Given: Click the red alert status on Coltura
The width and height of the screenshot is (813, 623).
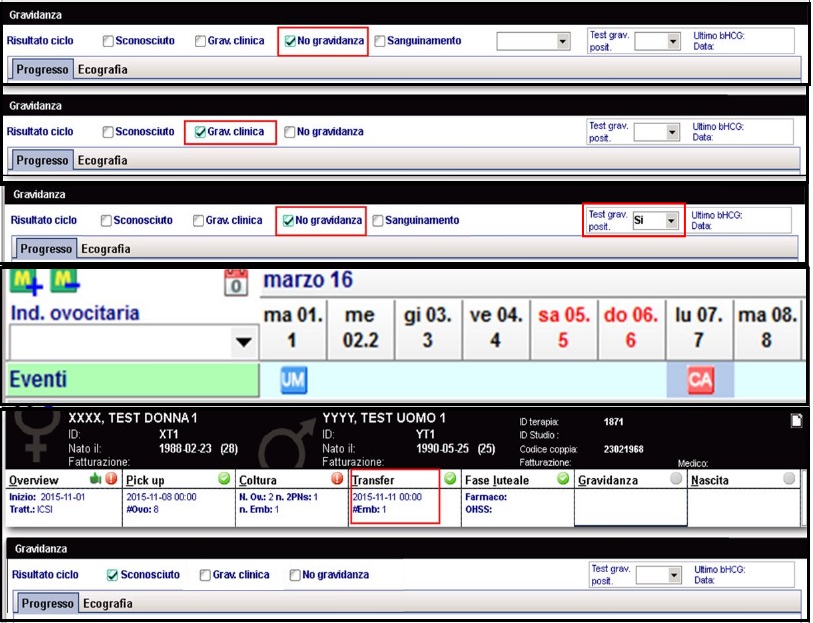Looking at the screenshot, I should tap(337, 478).
